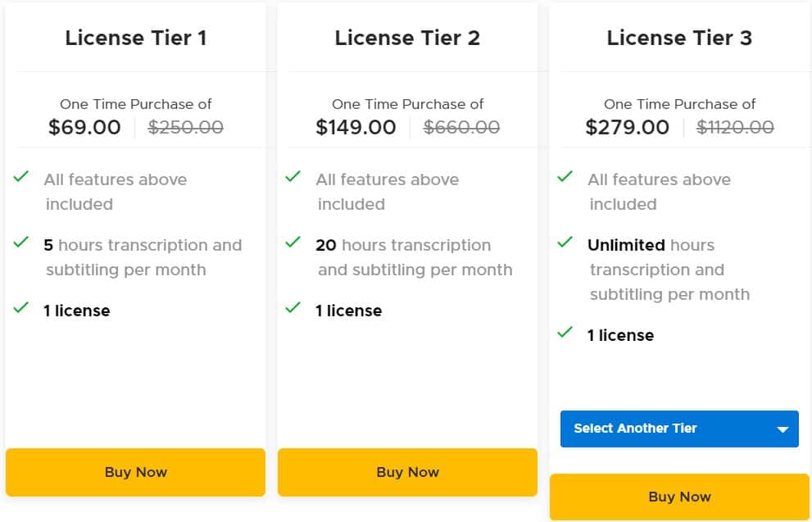
Task: Select the License Tier 1 heading
Action: tap(136, 38)
